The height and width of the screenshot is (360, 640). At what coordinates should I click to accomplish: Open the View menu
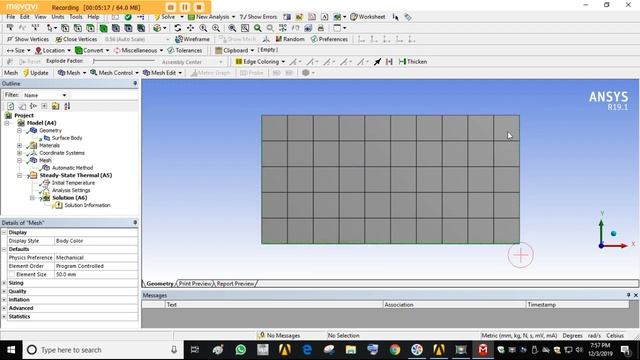point(40,17)
